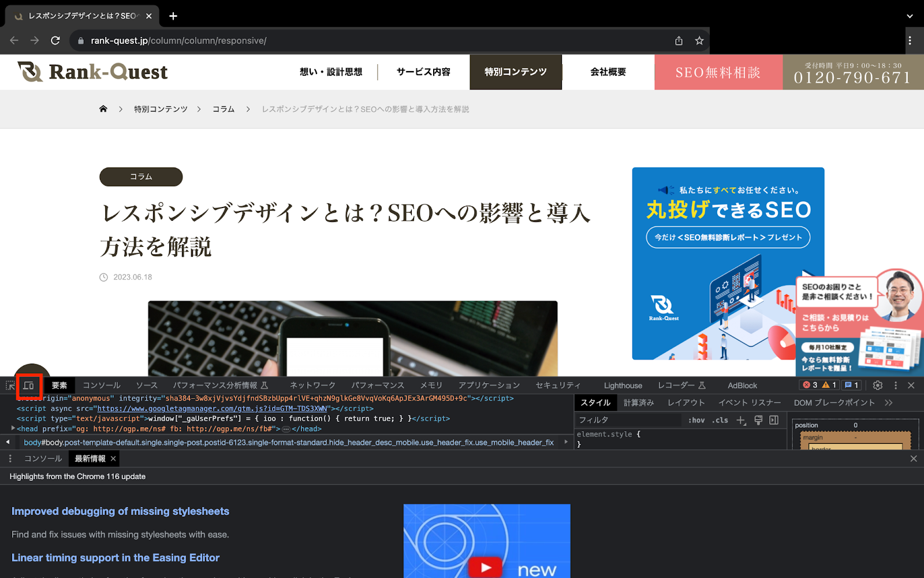Open DevTools customize three-dot menu
Viewport: 924px width, 578px height.
coord(896,385)
